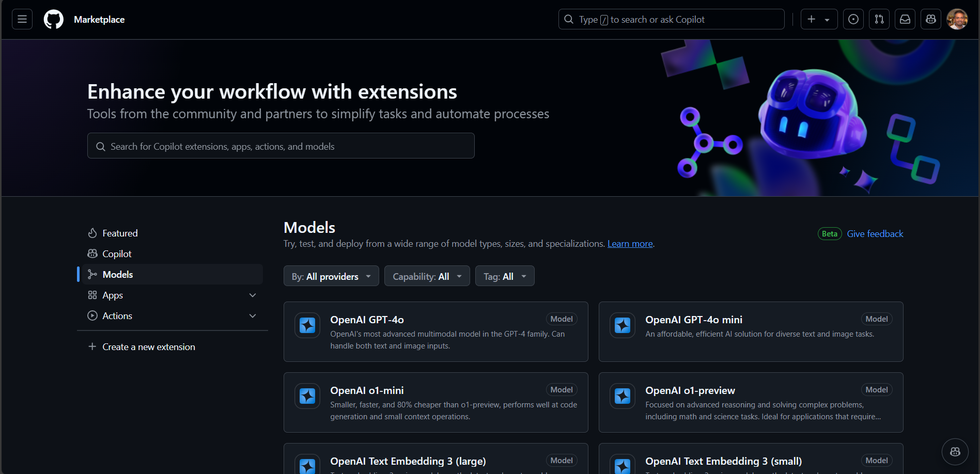Click the magnifier icon in the header search
Screen dimensions: 980x474
(x=569, y=19)
